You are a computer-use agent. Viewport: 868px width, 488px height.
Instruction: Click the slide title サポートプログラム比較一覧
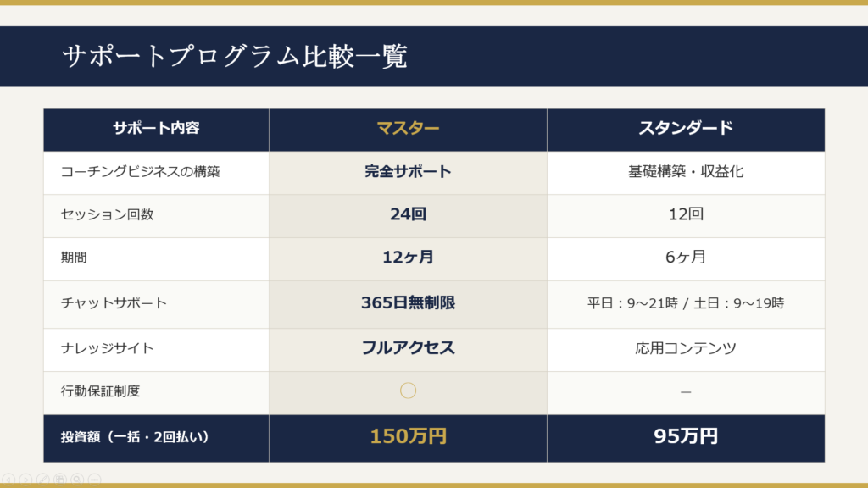coord(235,56)
